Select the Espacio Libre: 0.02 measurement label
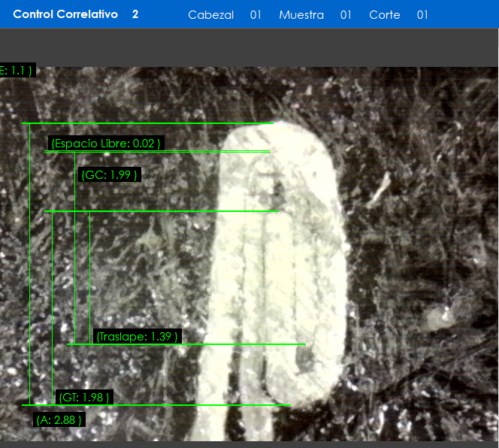 [x=105, y=143]
